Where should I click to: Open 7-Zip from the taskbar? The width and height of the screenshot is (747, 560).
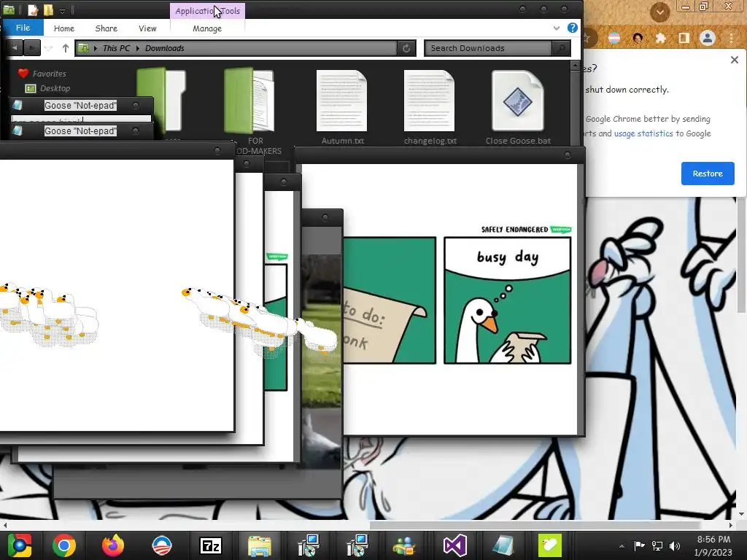coord(211,545)
